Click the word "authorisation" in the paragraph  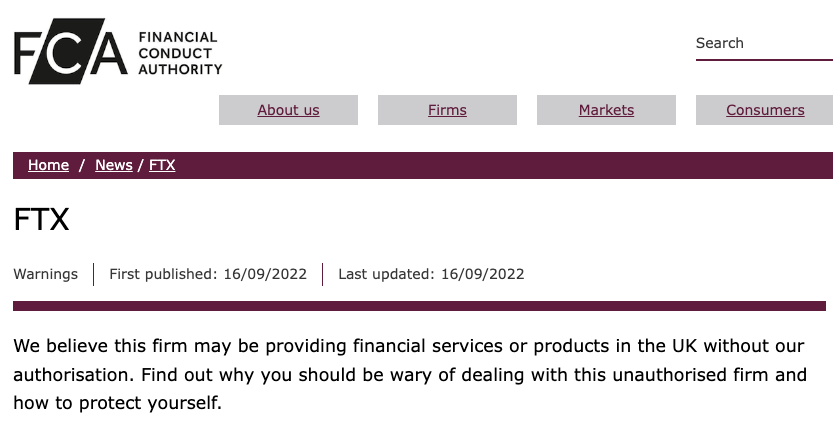71,374
